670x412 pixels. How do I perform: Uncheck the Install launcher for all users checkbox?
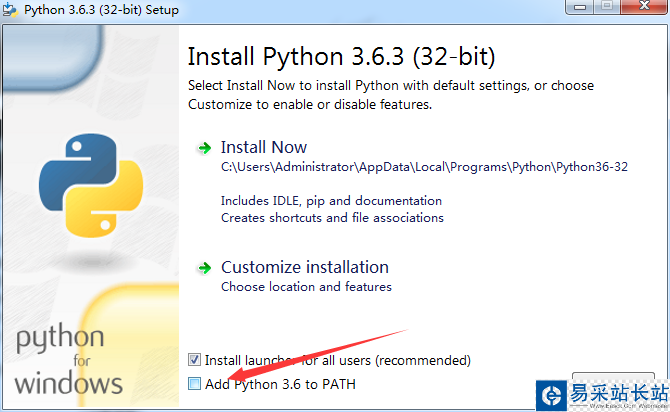(194, 360)
